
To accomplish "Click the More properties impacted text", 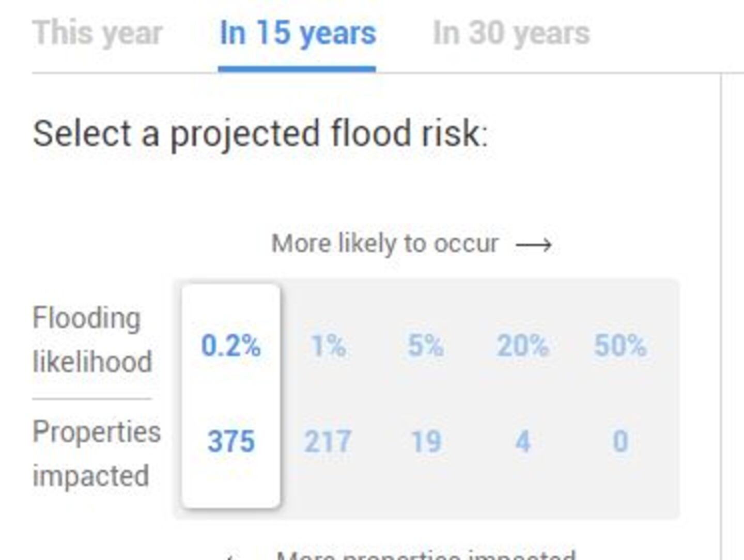I will point(425,555).
